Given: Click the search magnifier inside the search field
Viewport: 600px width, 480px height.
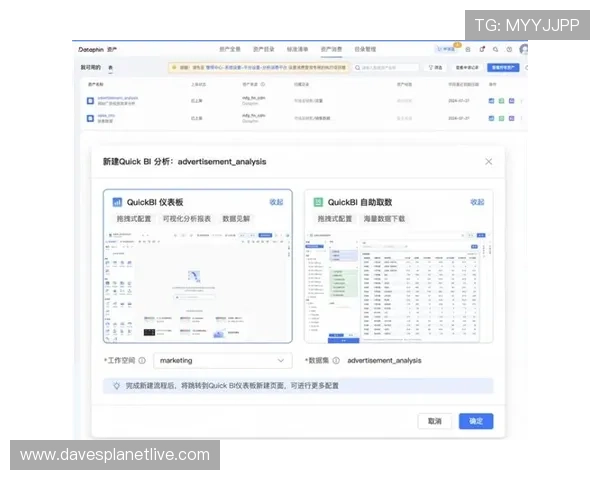Looking at the screenshot, I should [357, 68].
